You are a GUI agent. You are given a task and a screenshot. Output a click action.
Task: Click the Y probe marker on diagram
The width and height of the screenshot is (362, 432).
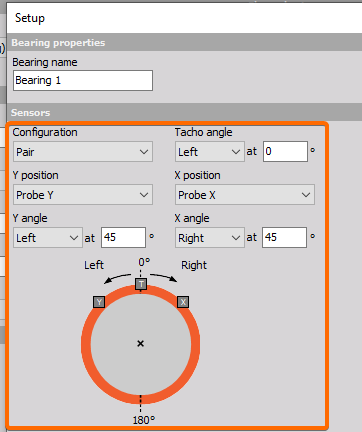(x=99, y=302)
